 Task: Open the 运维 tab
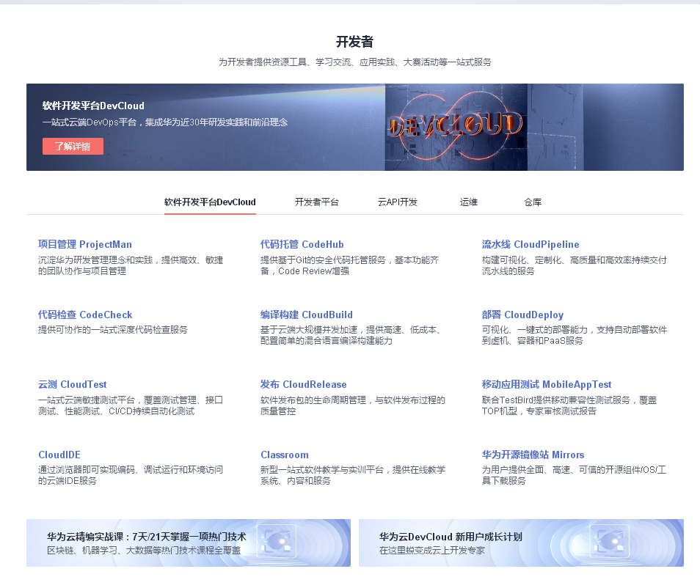(469, 202)
